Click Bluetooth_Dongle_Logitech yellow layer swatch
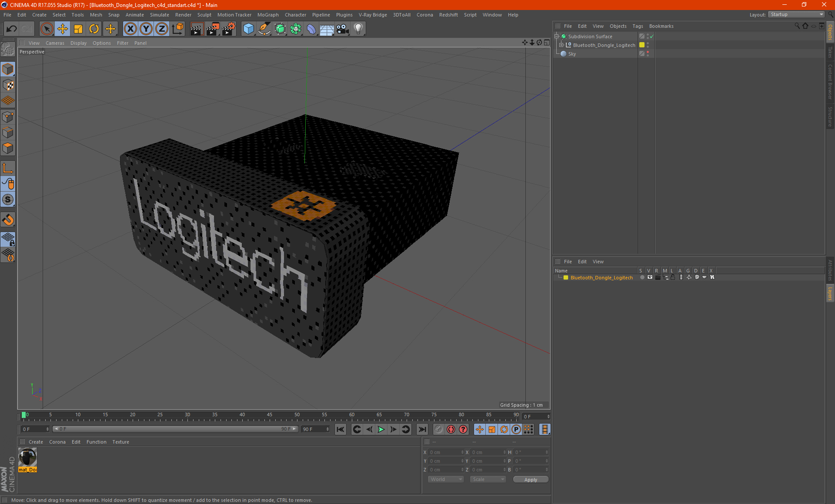Image resolution: width=835 pixels, height=504 pixels. coord(642,45)
